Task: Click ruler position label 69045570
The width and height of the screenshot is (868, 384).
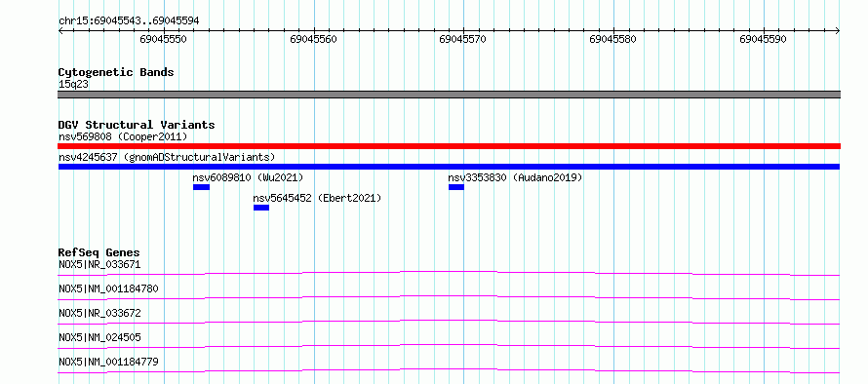Action: click(463, 39)
